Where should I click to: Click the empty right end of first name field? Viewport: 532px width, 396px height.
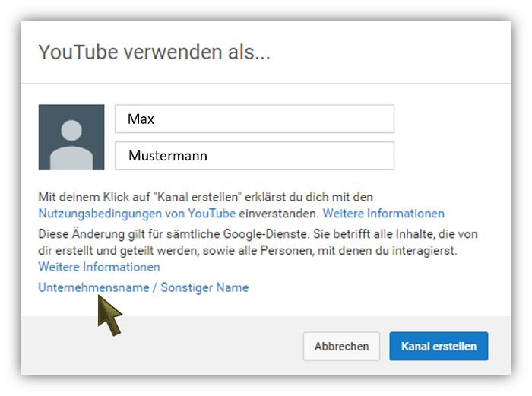[x=365, y=119]
